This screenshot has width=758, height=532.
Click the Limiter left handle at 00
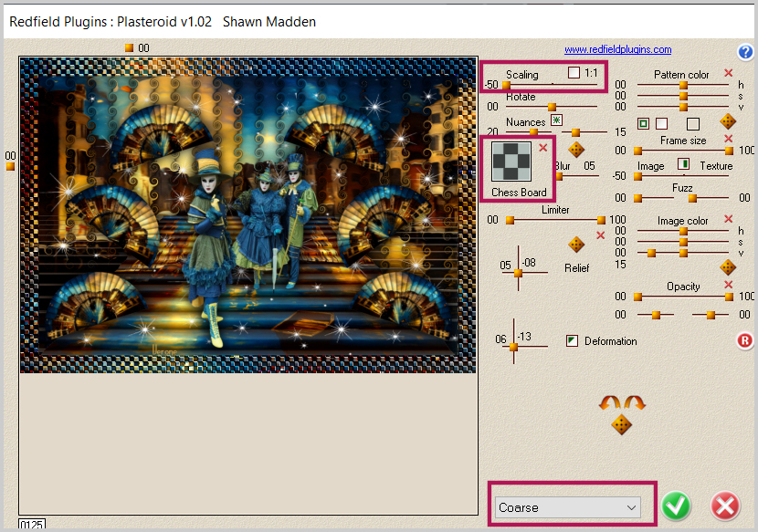pos(510,220)
